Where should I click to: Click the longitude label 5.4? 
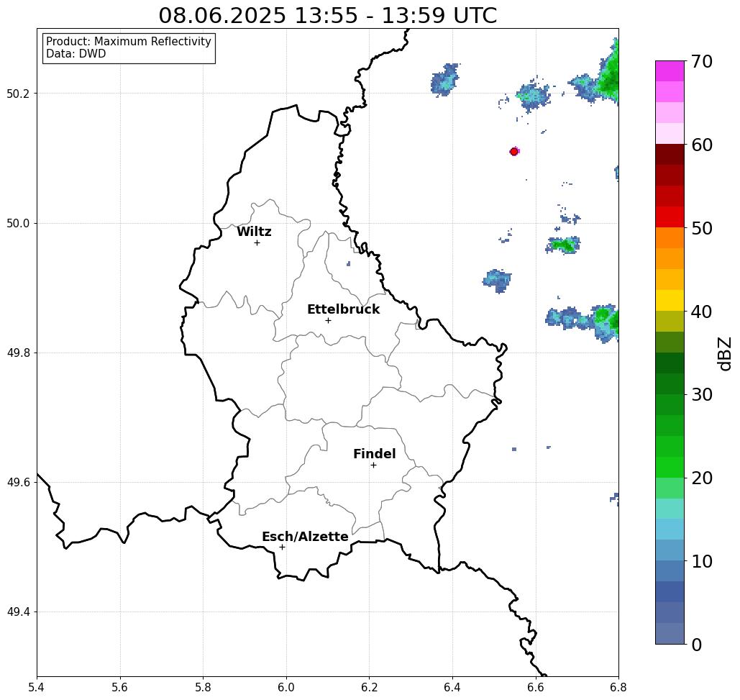coord(37,687)
